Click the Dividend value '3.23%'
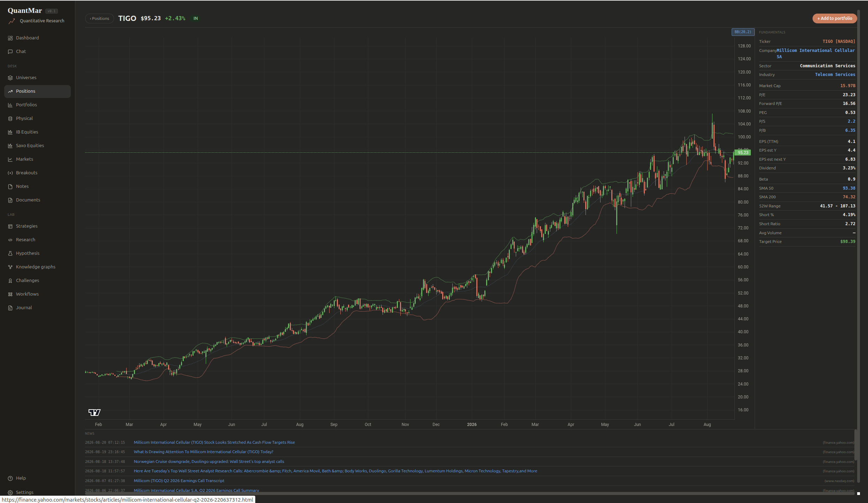868x503 pixels. [x=849, y=168]
